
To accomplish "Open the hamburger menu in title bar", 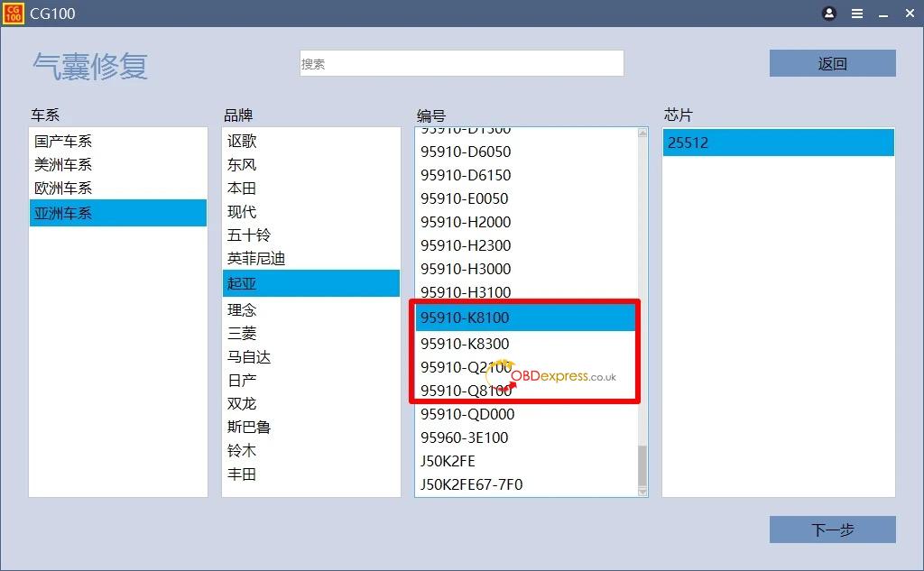I will (x=857, y=14).
